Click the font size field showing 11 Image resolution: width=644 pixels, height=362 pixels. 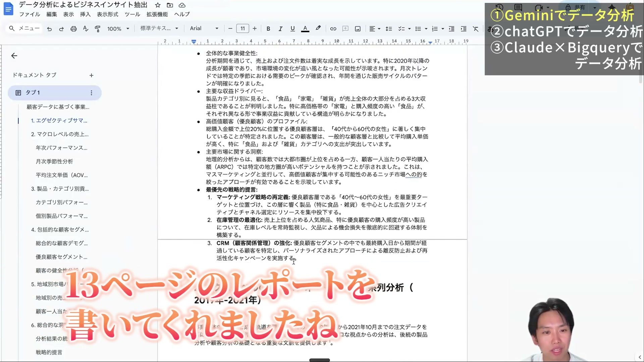tap(243, 28)
